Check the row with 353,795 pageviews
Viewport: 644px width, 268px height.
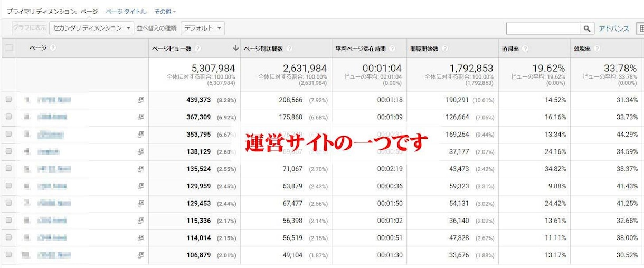tap(8, 134)
